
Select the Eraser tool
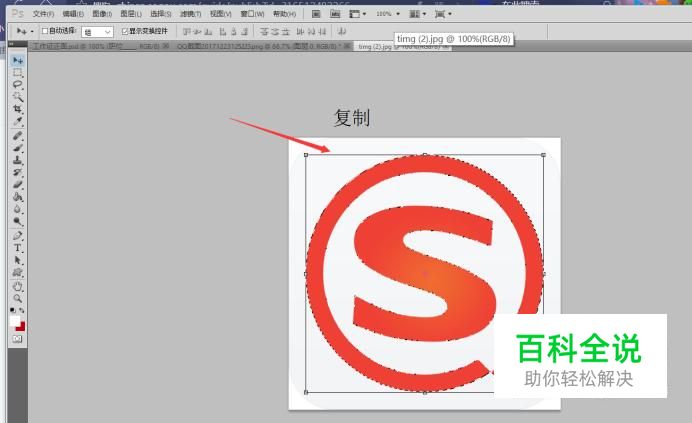[18, 185]
